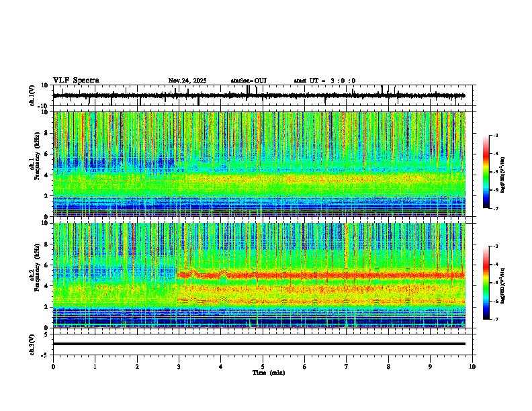Image resolution: width=532 pixels, height=411 pixels.
Task: Click the ch.1 spectrogram plot
Action: coord(259,164)
